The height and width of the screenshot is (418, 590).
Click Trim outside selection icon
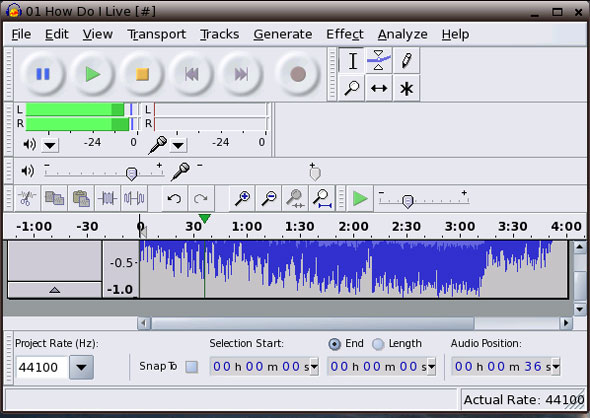108,198
